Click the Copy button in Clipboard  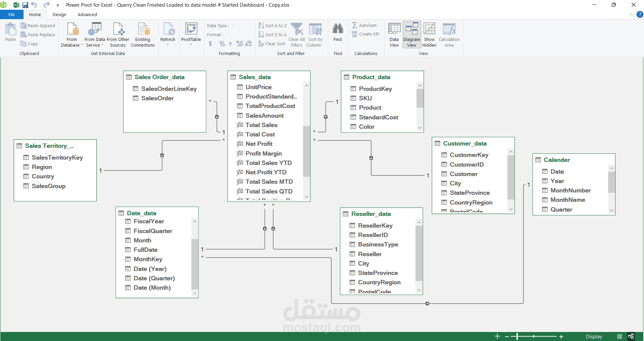click(29, 44)
